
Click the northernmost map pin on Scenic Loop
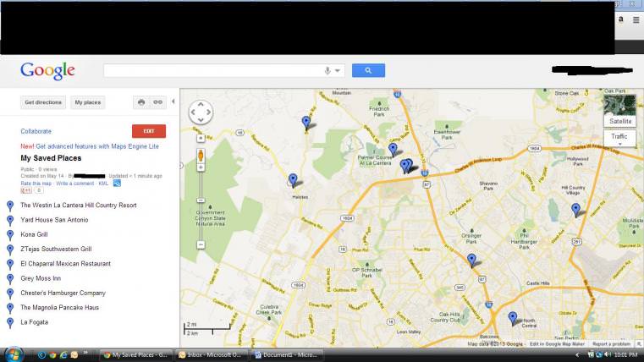pyautogui.click(x=306, y=123)
